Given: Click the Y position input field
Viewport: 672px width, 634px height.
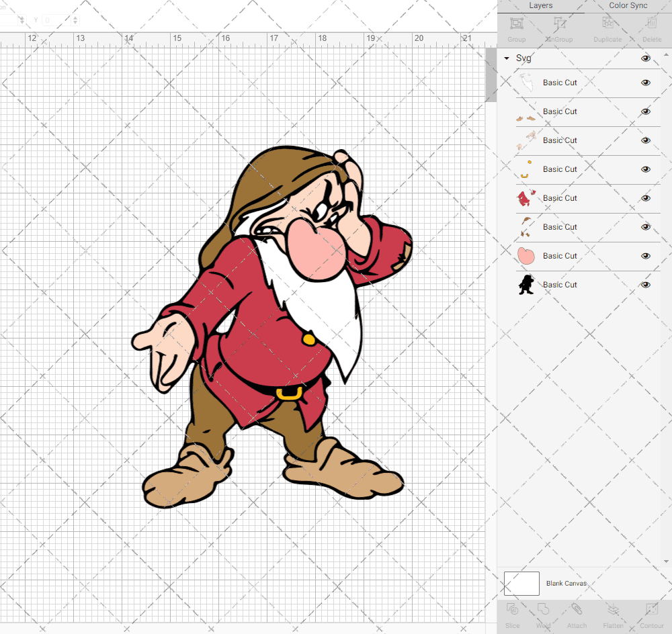Looking at the screenshot, I should 56,19.
